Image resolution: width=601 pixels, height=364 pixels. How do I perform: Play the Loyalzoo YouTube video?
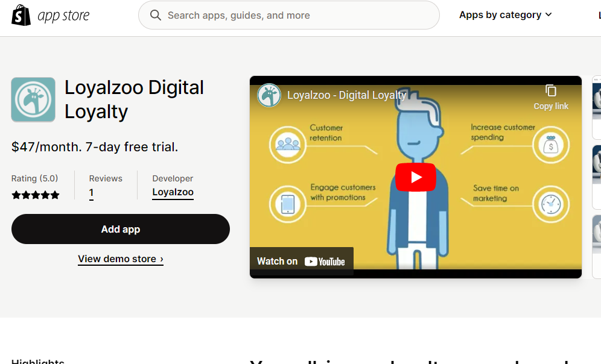[416, 177]
